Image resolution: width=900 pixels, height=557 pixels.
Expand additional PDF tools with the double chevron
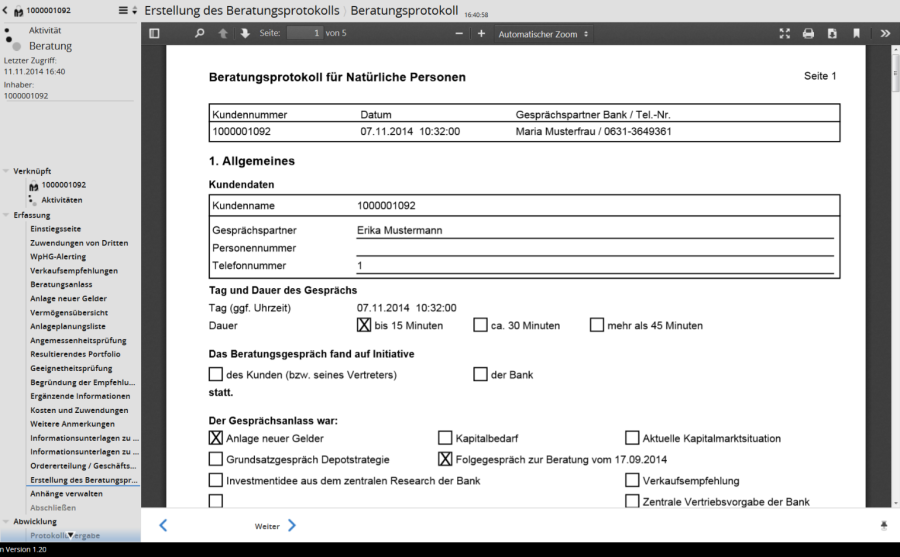[x=885, y=33]
